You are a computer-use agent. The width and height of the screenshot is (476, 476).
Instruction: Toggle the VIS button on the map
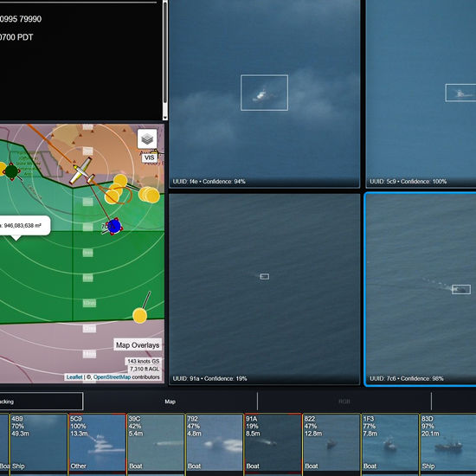149,158
